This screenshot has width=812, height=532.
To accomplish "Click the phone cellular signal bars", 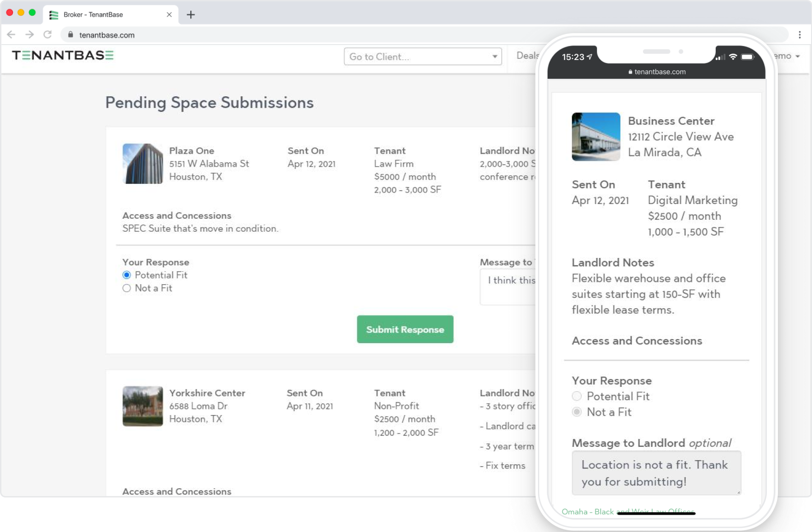I will [720, 57].
